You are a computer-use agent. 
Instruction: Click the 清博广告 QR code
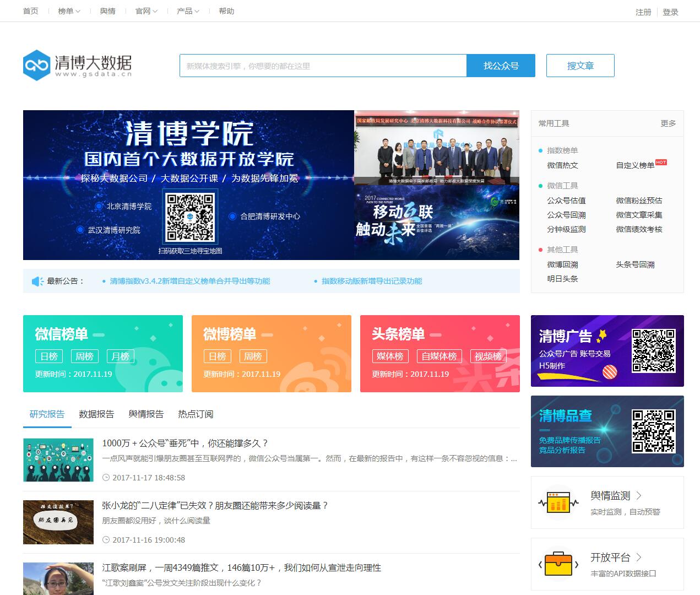coord(653,351)
